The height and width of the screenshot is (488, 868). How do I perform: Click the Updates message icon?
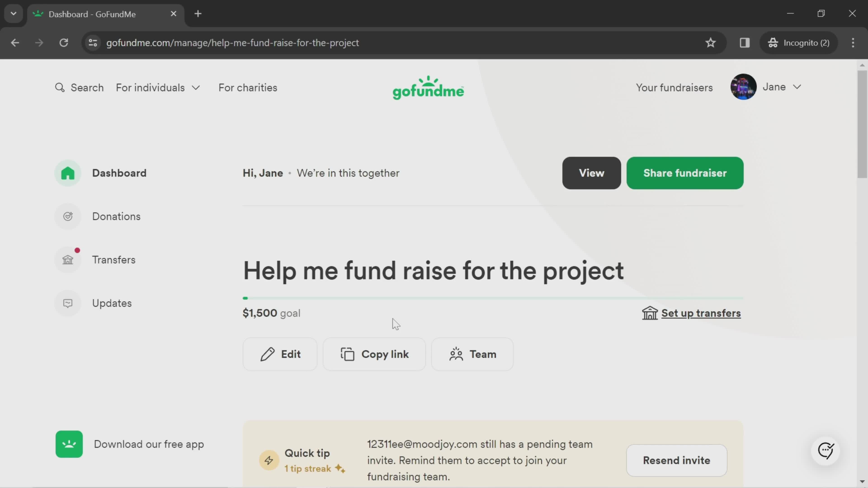coord(68,303)
